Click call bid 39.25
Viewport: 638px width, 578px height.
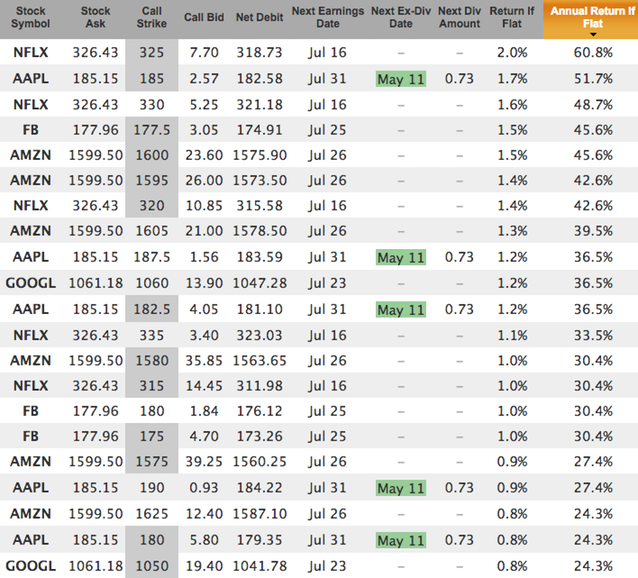[204, 461]
